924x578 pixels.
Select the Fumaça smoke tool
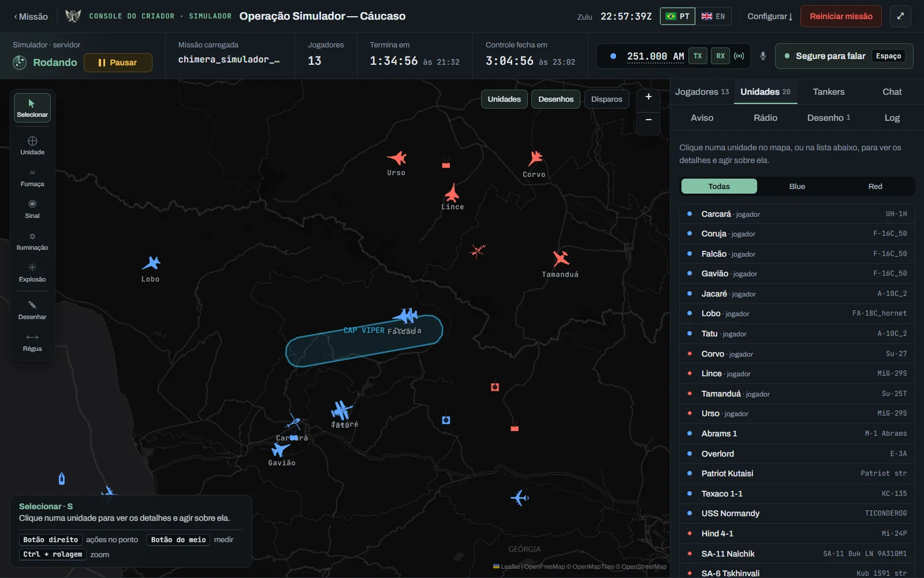click(32, 177)
